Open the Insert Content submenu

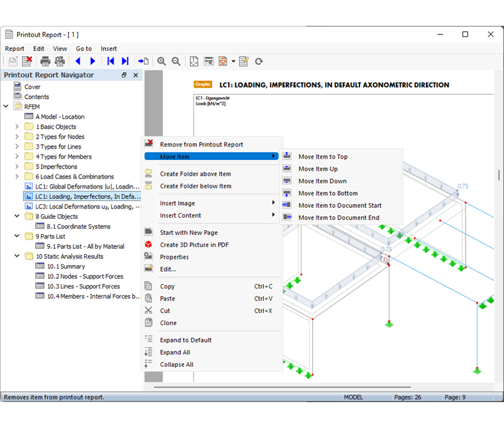pos(212,215)
